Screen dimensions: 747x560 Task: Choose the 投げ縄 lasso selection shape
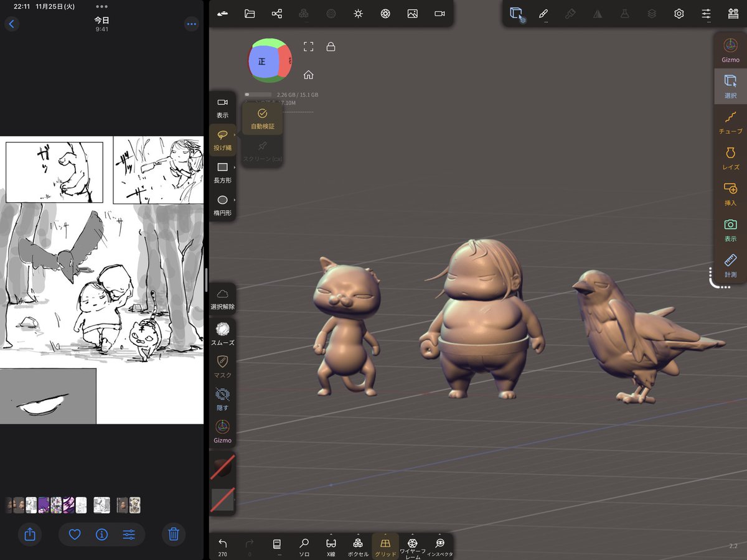[222, 140]
